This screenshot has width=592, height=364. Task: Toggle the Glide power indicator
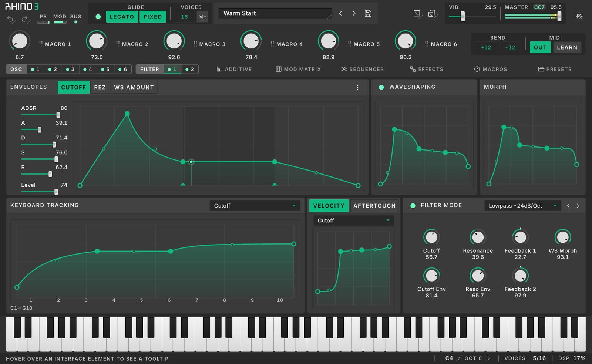tap(98, 17)
